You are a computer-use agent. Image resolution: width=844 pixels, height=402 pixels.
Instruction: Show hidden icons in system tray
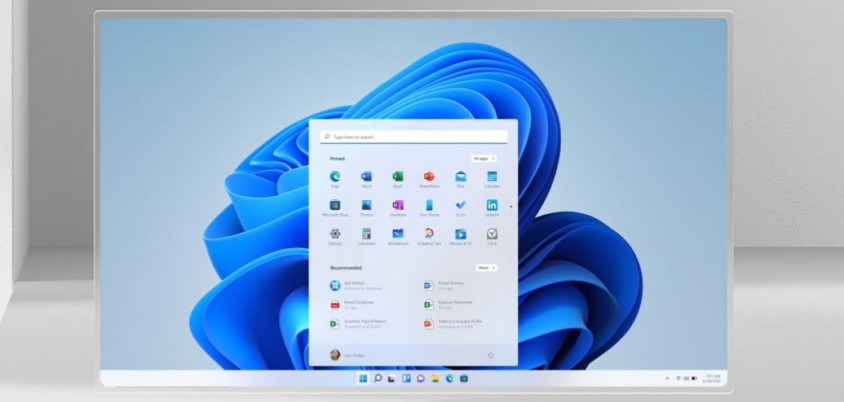(667, 378)
